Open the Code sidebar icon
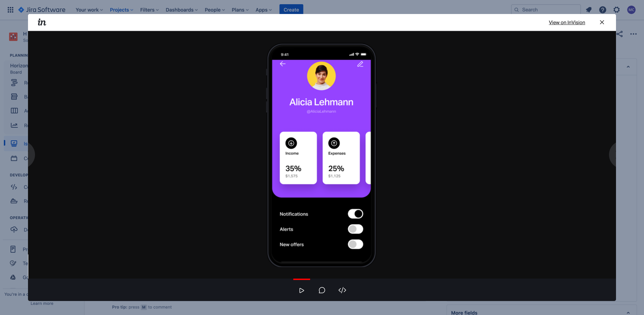Image resolution: width=644 pixels, height=315 pixels. 14,187
